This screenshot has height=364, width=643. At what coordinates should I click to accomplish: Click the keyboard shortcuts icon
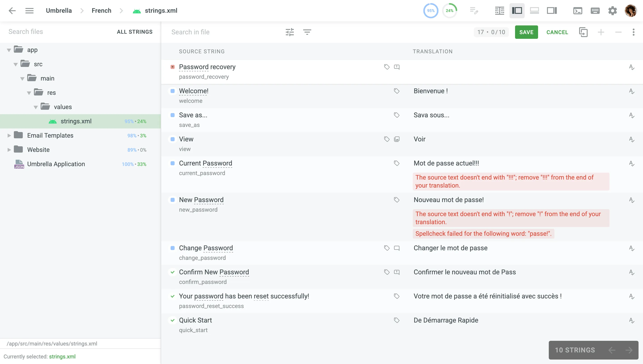coord(595,11)
